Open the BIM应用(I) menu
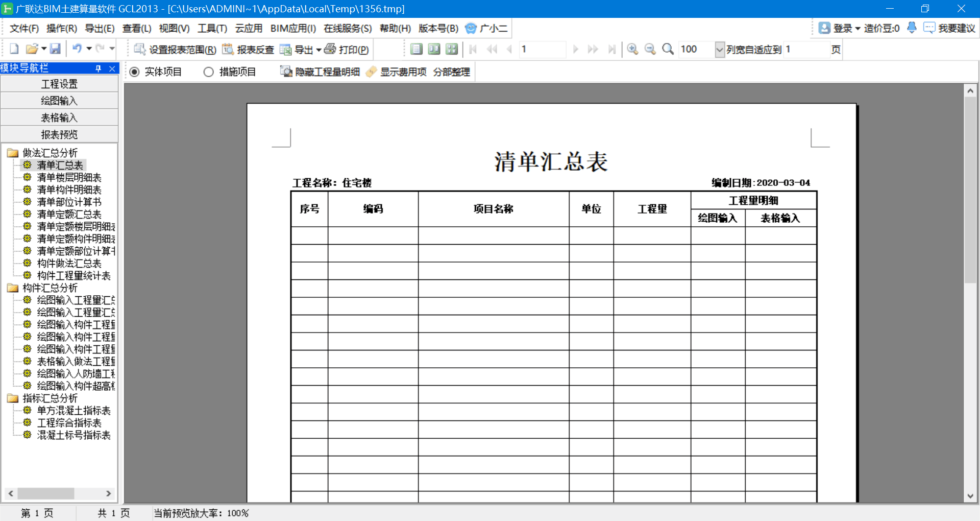 293,28
